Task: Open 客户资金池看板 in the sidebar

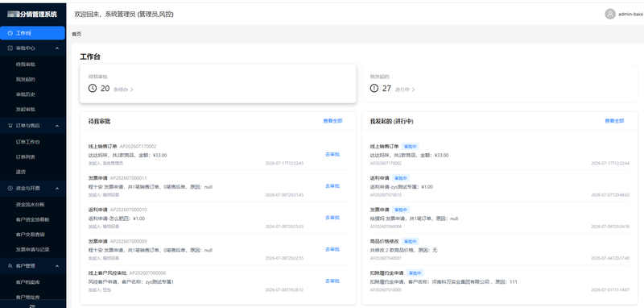Action: point(33,219)
